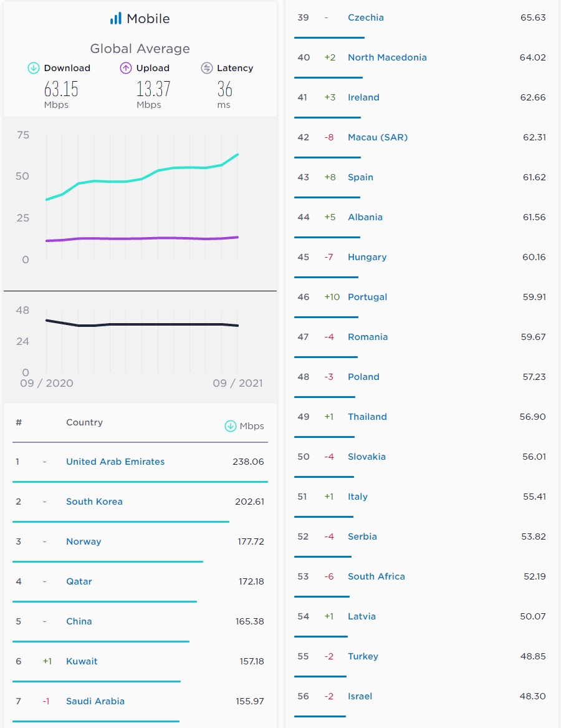This screenshot has height=728, width=561.
Task: Click the Kuwait link
Action: 82,661
